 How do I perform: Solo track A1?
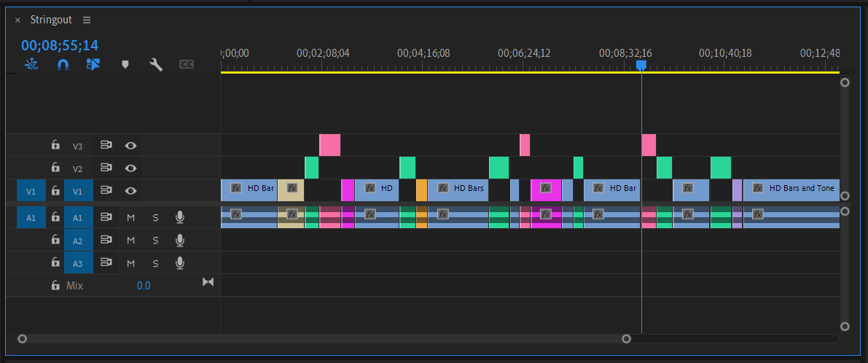tap(155, 218)
